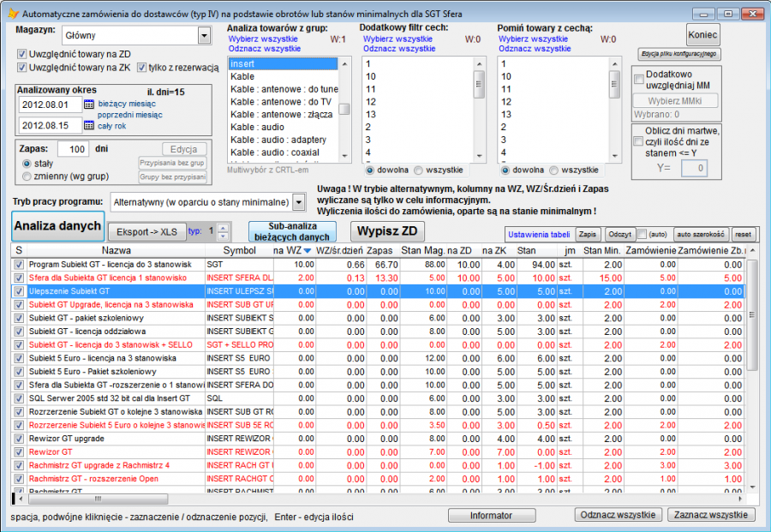Uncheck row Ulepszenie Subiekt GT

click(x=19, y=291)
